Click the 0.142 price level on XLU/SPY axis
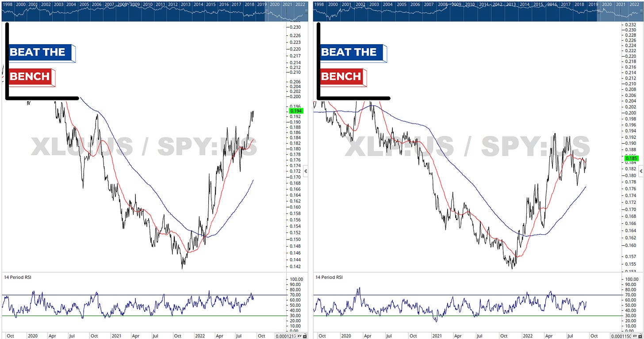The width and height of the screenshot is (644, 339). point(295,267)
